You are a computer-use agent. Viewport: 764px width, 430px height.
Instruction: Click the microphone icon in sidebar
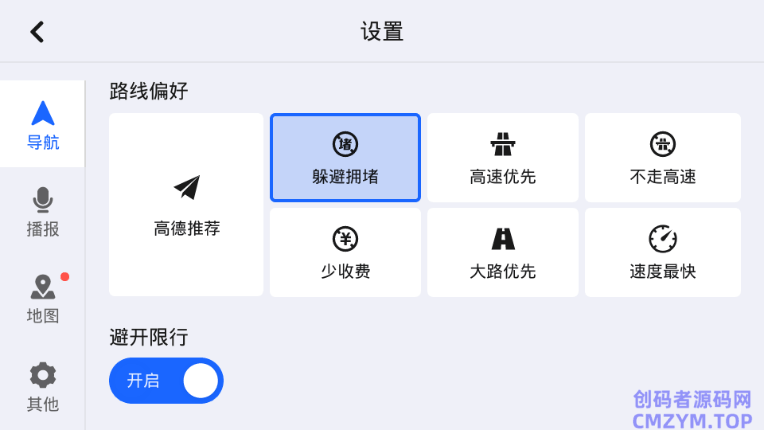(42, 201)
